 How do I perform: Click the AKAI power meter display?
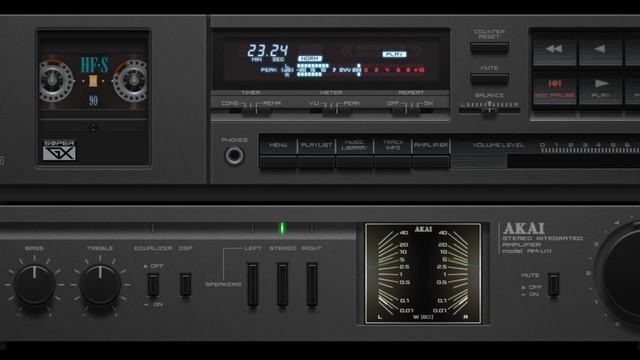tap(423, 273)
